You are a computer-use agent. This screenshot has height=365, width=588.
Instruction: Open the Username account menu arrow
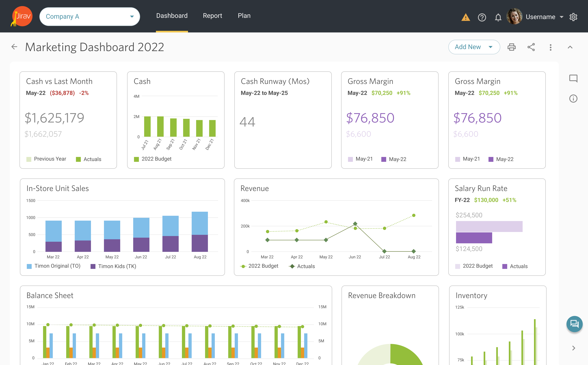click(x=562, y=17)
